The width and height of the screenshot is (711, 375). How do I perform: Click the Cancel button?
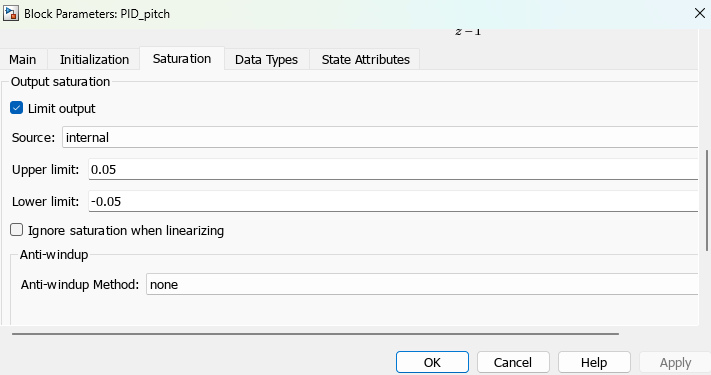[513, 362]
